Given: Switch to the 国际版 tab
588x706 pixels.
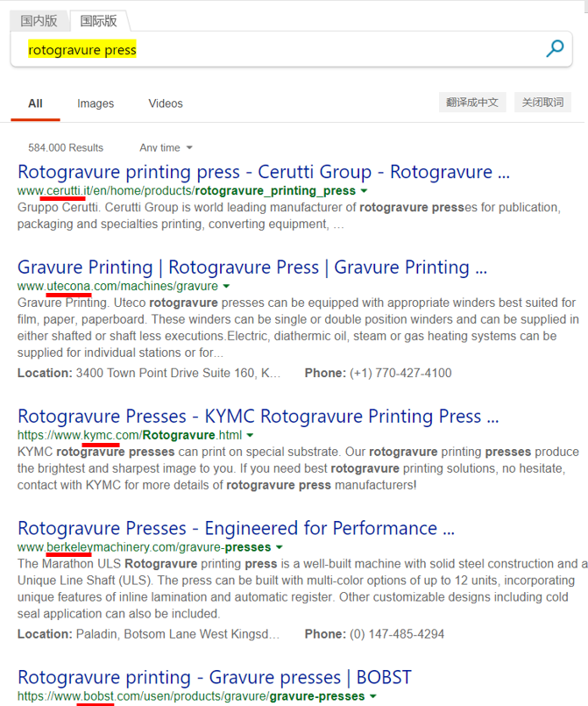Looking at the screenshot, I should point(98,20).
